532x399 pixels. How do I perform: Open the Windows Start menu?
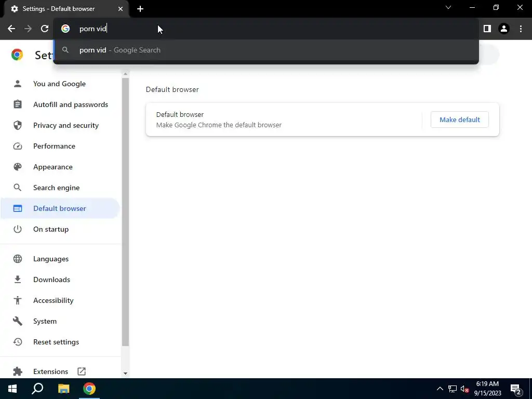click(12, 389)
